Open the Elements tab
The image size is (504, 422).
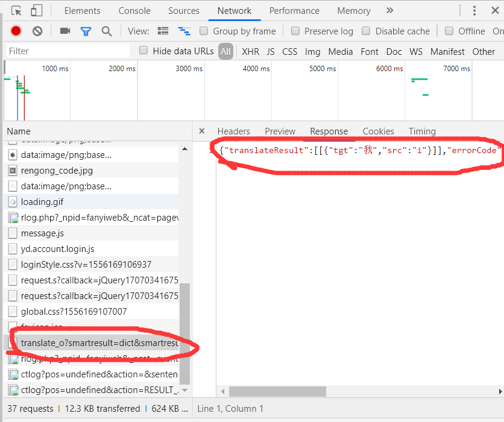[x=82, y=11]
